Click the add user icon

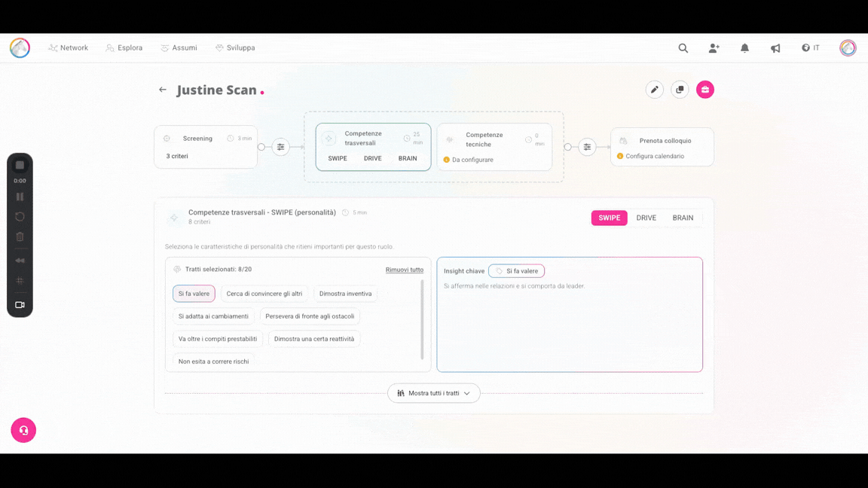714,48
